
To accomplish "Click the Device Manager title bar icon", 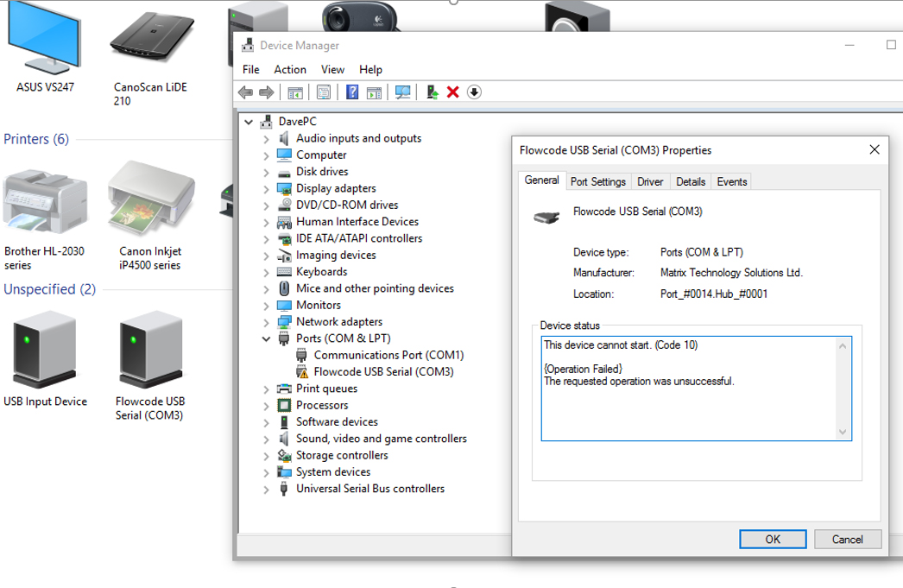I will [248, 45].
